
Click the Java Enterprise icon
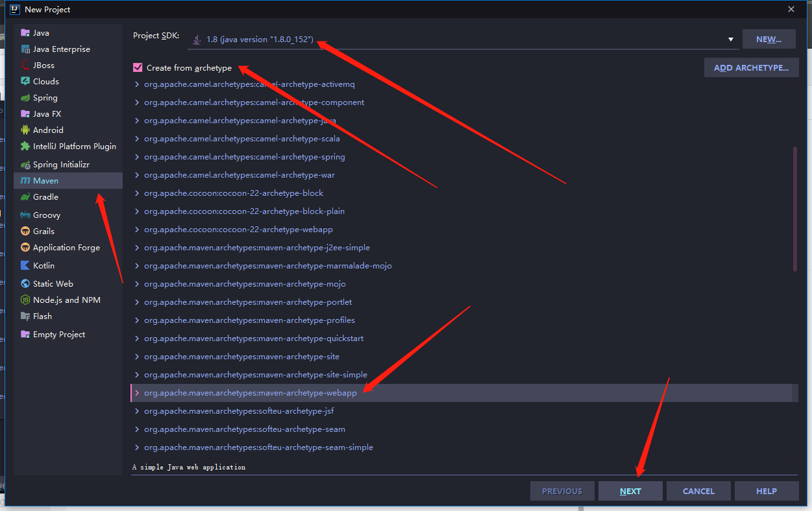click(x=25, y=49)
